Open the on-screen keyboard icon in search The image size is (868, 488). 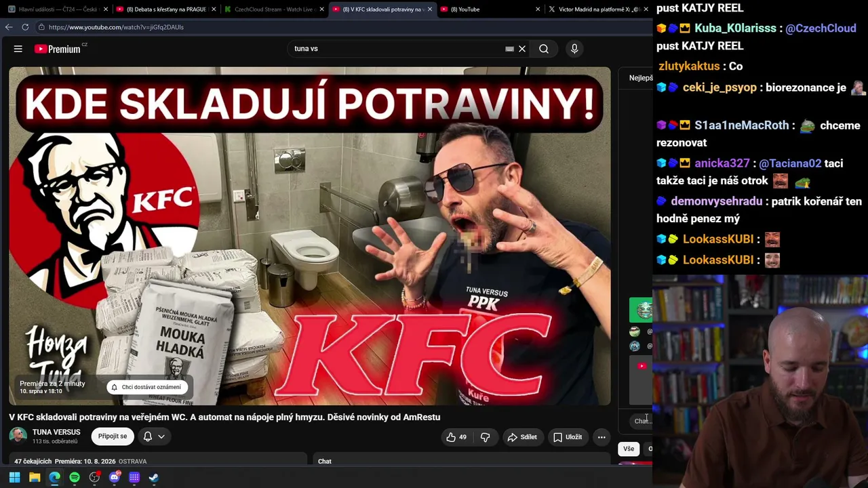[x=509, y=49]
